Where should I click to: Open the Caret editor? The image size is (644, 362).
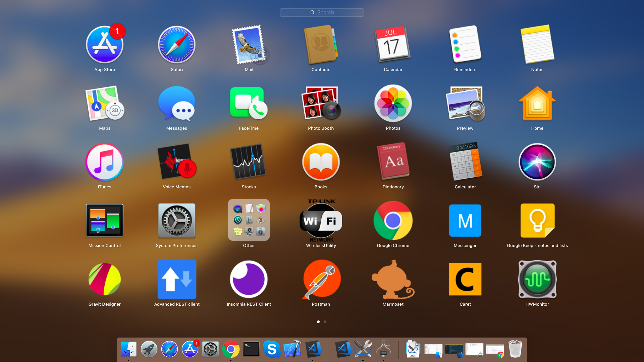[465, 279]
